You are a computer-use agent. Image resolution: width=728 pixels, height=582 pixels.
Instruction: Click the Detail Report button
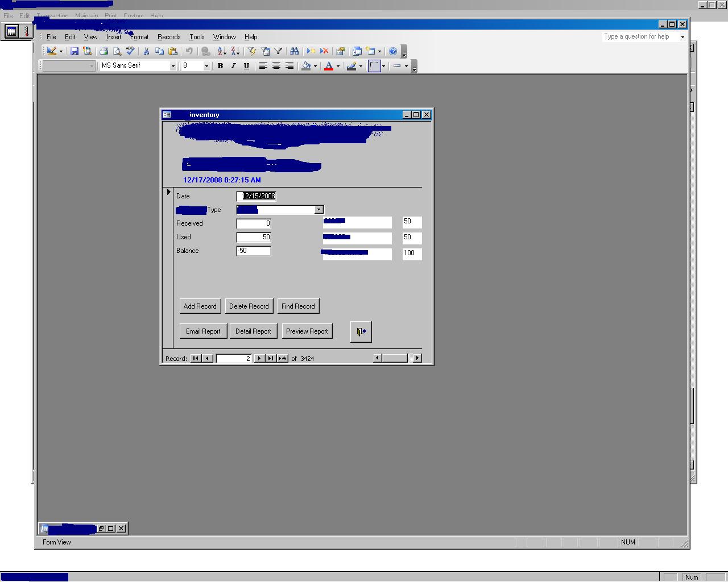(x=253, y=331)
